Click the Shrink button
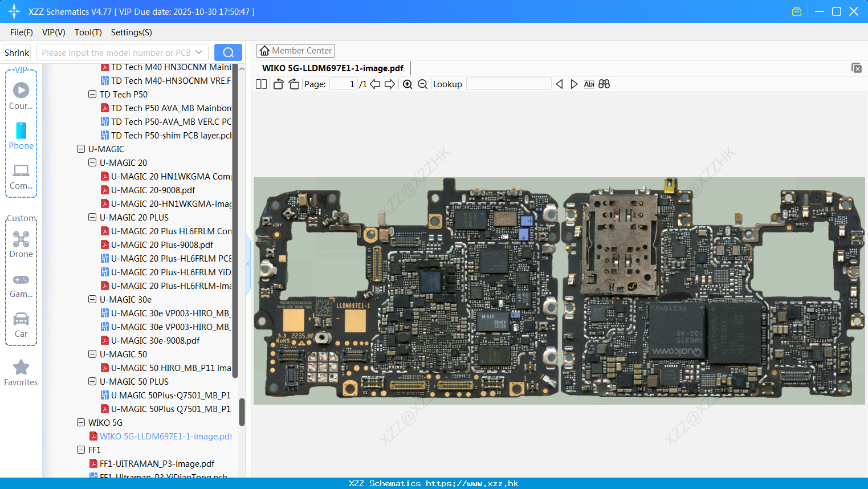The height and width of the screenshot is (489, 868). coord(17,52)
